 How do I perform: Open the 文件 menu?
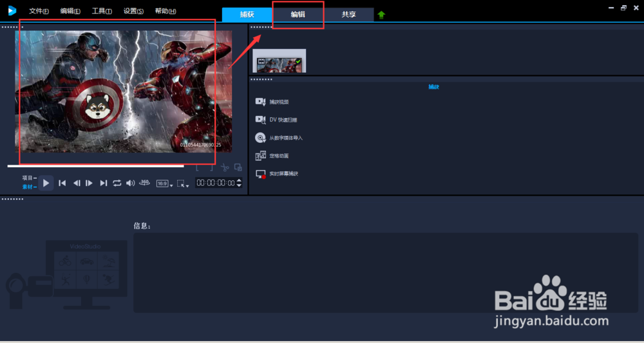point(39,11)
